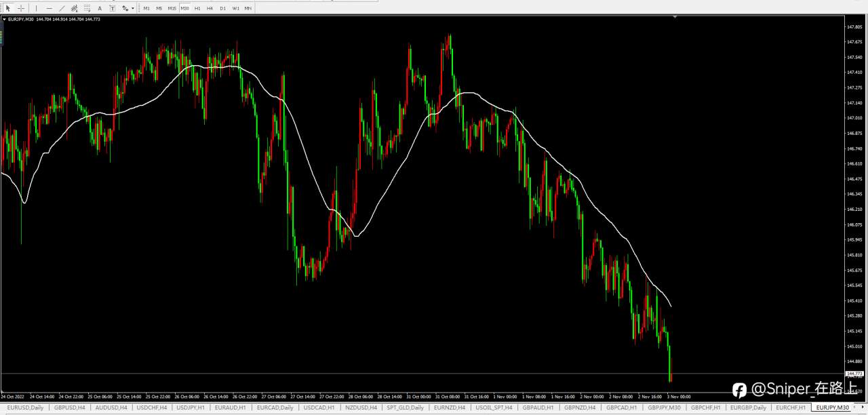
Task: Select the equidistant channel tool
Action: (x=75, y=8)
